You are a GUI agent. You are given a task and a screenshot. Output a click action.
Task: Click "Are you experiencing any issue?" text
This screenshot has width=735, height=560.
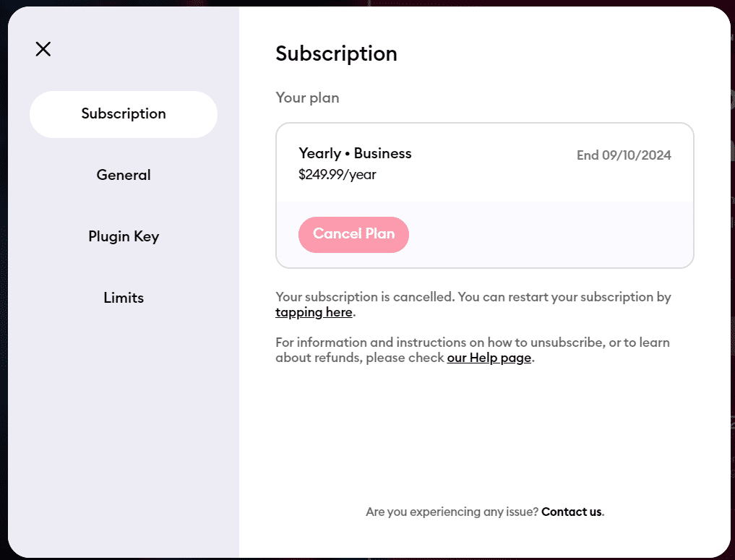452,512
